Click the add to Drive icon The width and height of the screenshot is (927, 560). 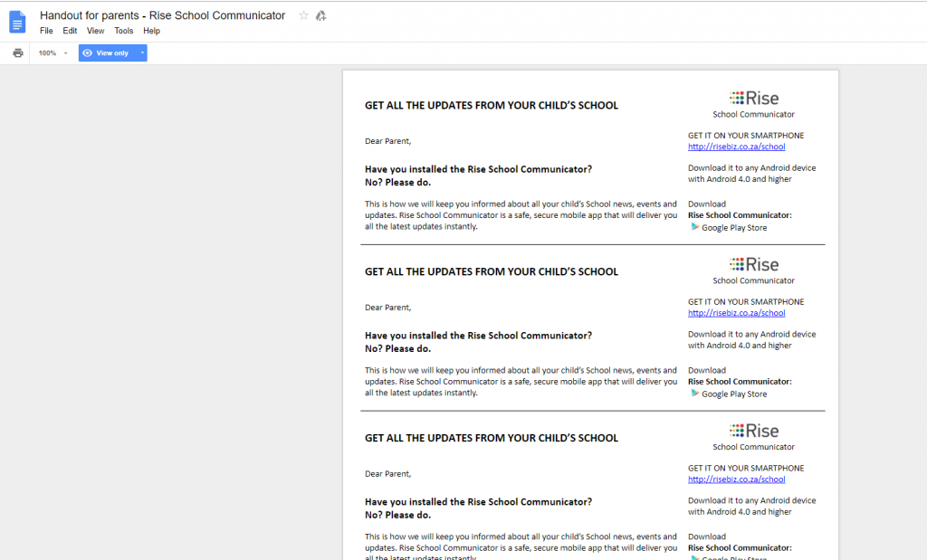[321, 16]
